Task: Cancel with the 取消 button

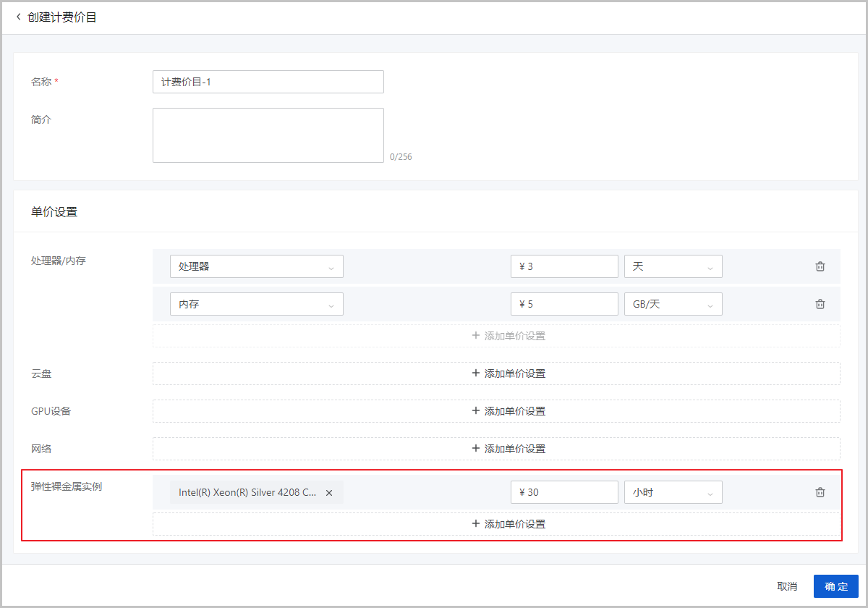Action: pos(787,586)
